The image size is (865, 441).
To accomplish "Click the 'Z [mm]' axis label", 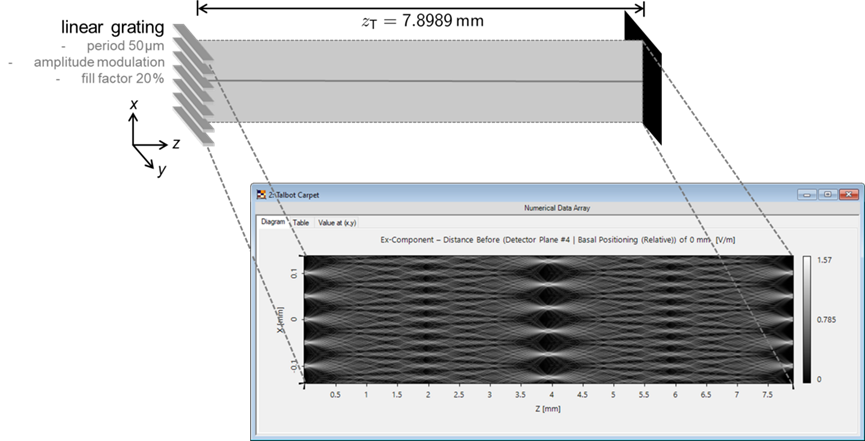I will tap(548, 409).
